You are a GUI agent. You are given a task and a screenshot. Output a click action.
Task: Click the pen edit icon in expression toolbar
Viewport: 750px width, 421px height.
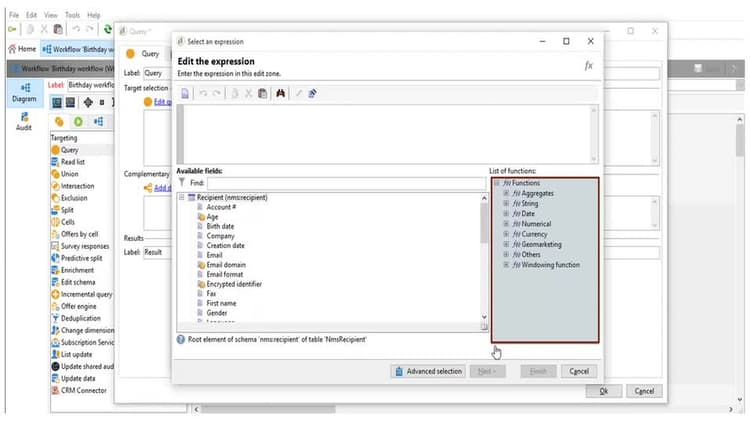click(x=312, y=93)
